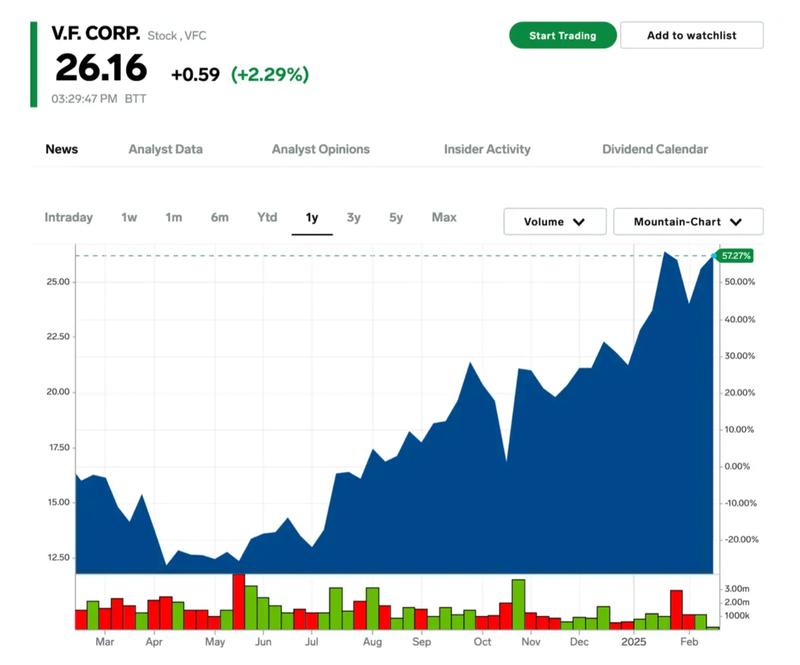View the Insider Activity tab
Image resolution: width=800 pixels, height=665 pixels.
487,149
